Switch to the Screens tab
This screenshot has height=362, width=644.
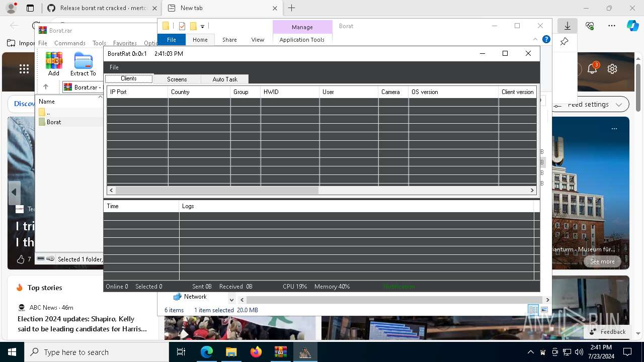tap(177, 79)
